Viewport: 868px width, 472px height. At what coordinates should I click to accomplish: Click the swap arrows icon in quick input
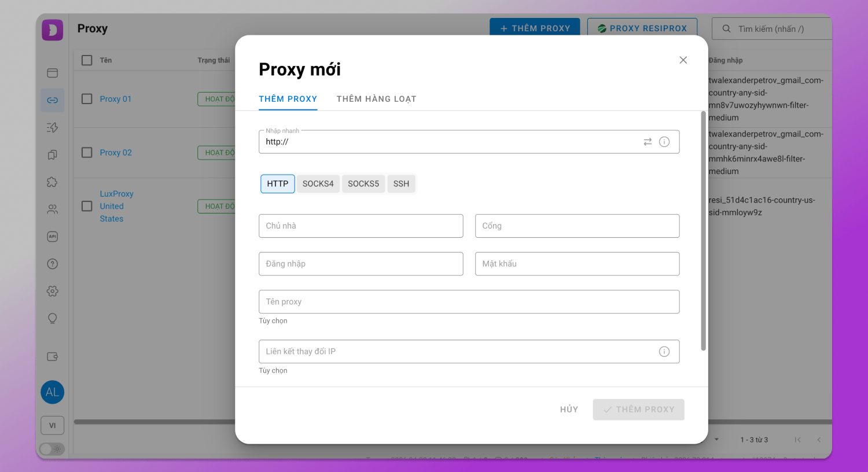click(648, 142)
